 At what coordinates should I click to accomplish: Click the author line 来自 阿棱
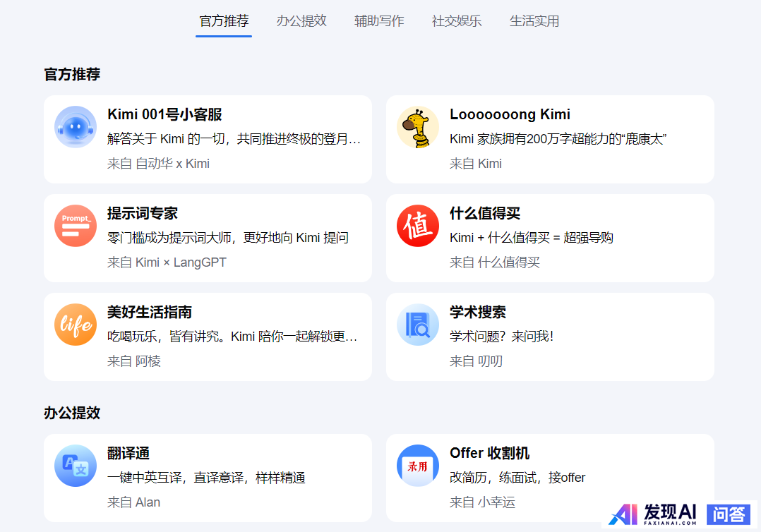[x=134, y=361]
